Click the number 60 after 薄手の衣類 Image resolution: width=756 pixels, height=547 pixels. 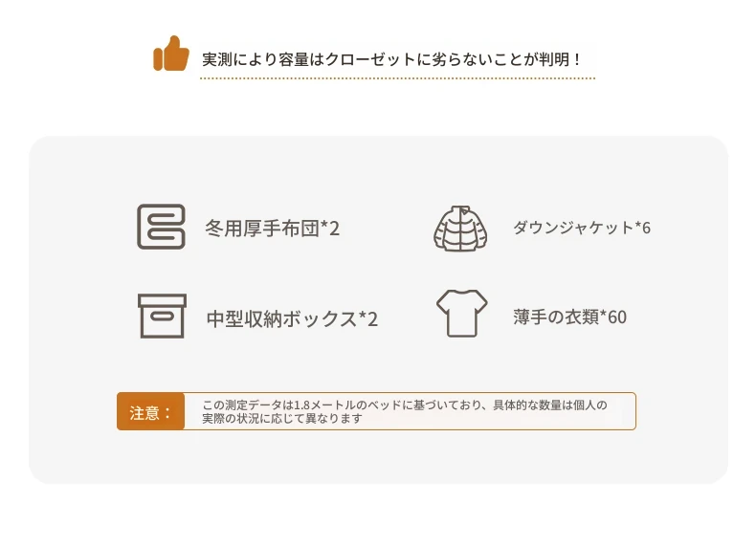point(617,317)
